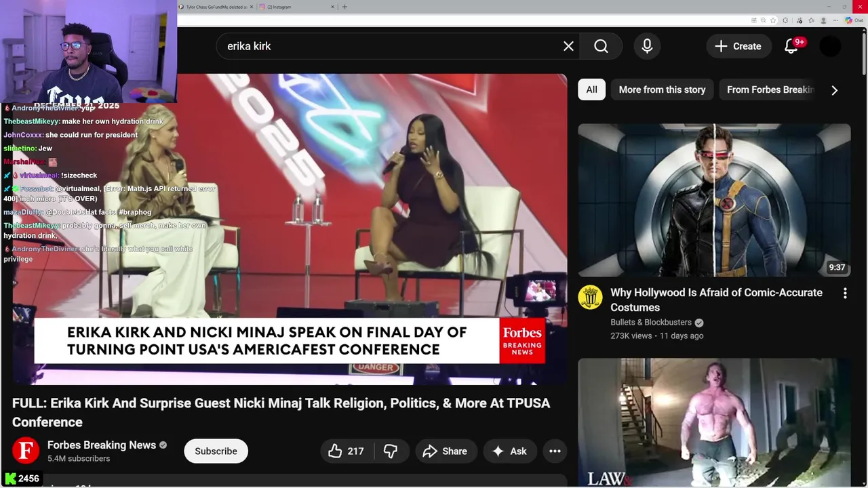
Task: Open the Comic-Accurate Costumes thumbnail
Action: (714, 200)
